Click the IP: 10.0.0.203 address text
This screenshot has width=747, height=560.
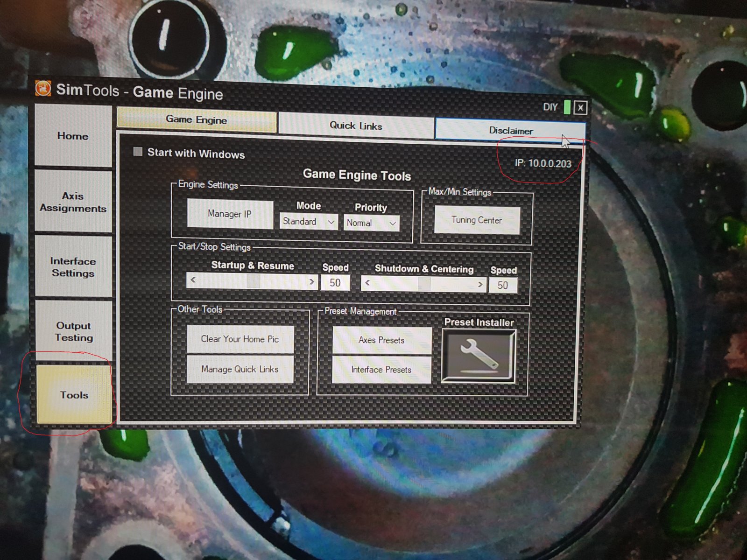click(543, 163)
